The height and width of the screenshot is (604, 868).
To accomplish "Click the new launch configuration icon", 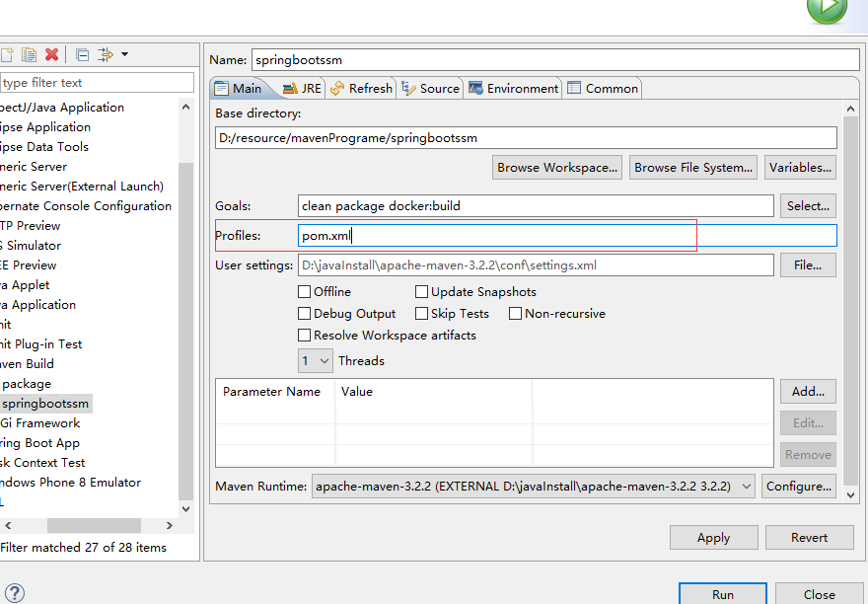I will [x=7, y=54].
